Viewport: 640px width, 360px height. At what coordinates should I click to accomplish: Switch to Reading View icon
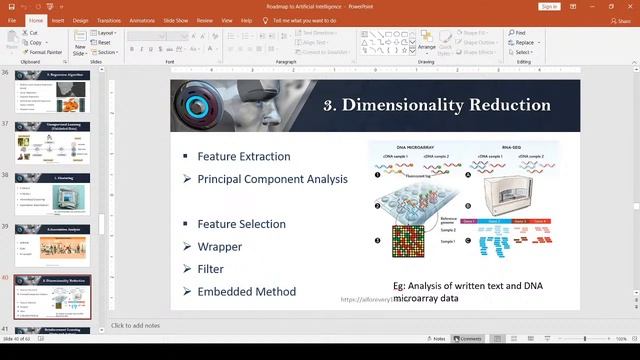[531, 339]
